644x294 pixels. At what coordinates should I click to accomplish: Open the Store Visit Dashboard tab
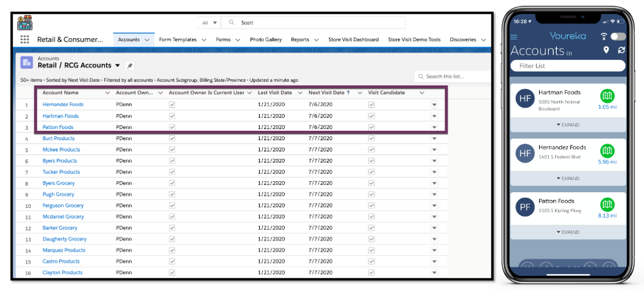point(354,39)
